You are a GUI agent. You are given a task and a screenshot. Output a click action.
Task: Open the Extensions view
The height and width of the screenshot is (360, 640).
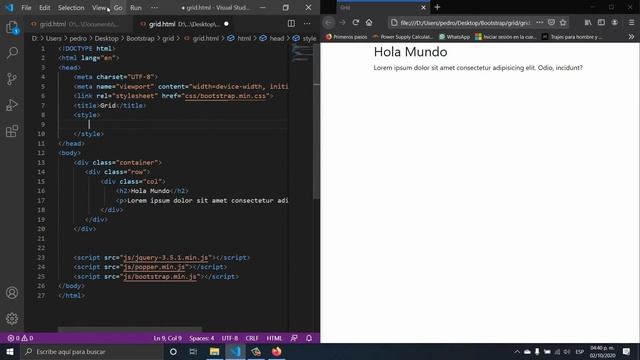(x=12, y=131)
